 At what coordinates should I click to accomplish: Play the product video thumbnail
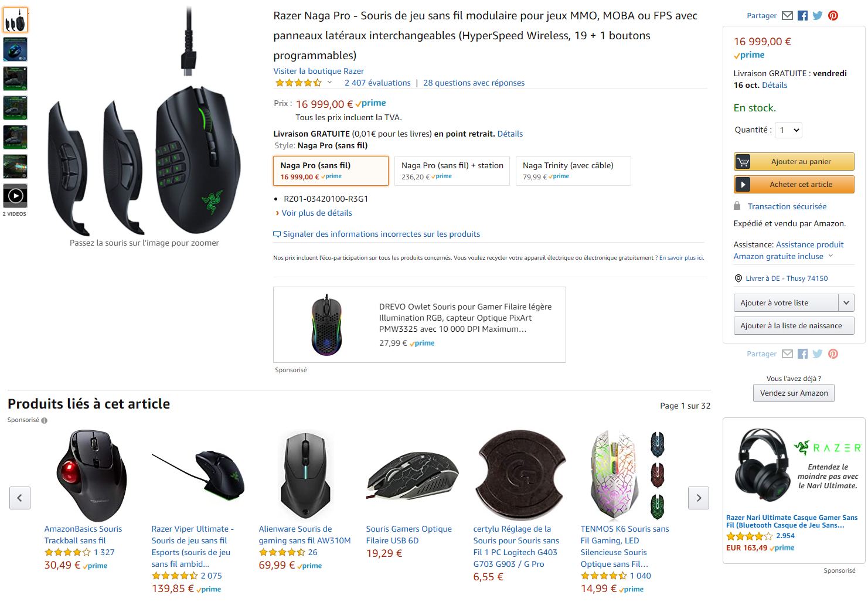pos(15,196)
